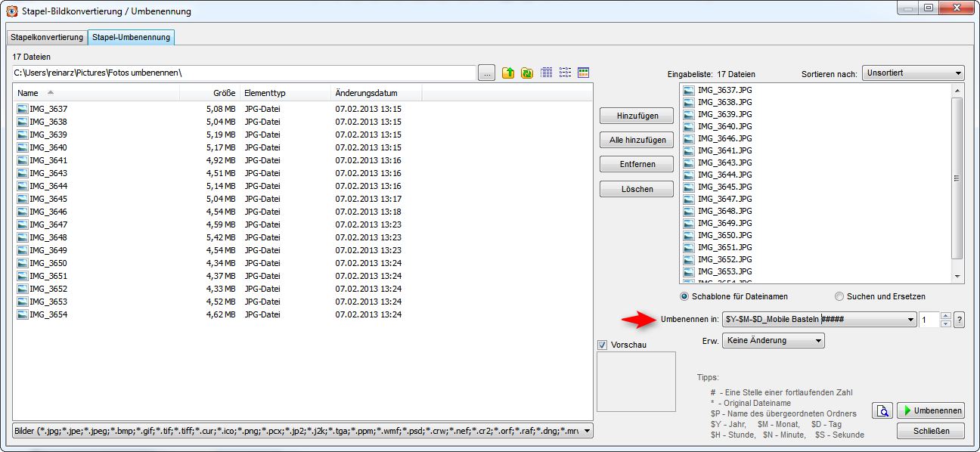Select Suchen und Ersetzen radio option
The height and width of the screenshot is (452, 980).
click(x=839, y=296)
